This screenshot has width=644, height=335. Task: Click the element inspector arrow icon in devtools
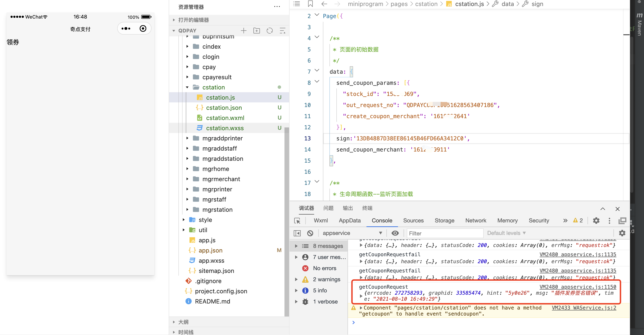click(x=297, y=221)
